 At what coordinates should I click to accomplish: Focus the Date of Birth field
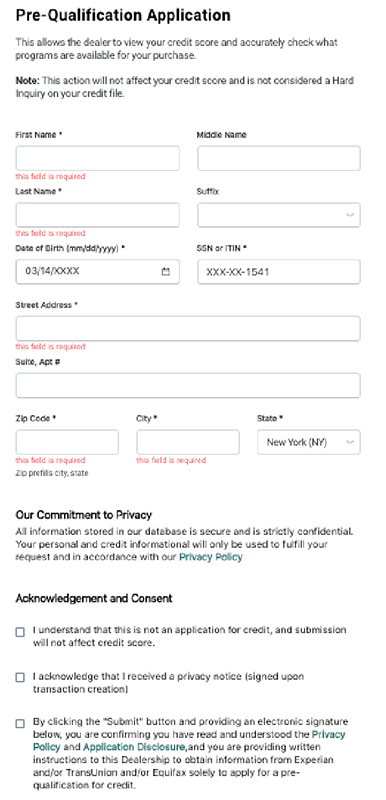tap(97, 272)
